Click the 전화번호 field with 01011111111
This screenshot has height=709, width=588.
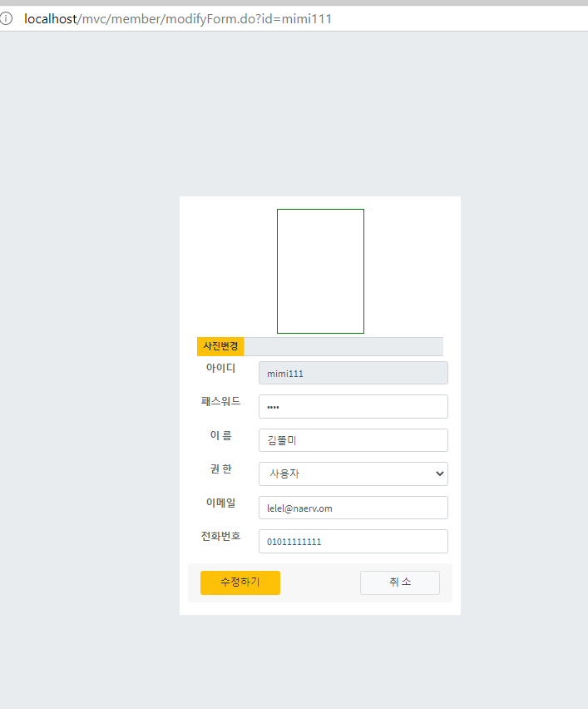353,541
